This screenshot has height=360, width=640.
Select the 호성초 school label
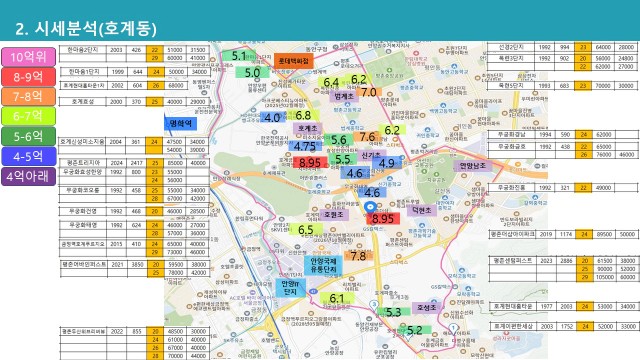pyautogui.click(x=427, y=308)
